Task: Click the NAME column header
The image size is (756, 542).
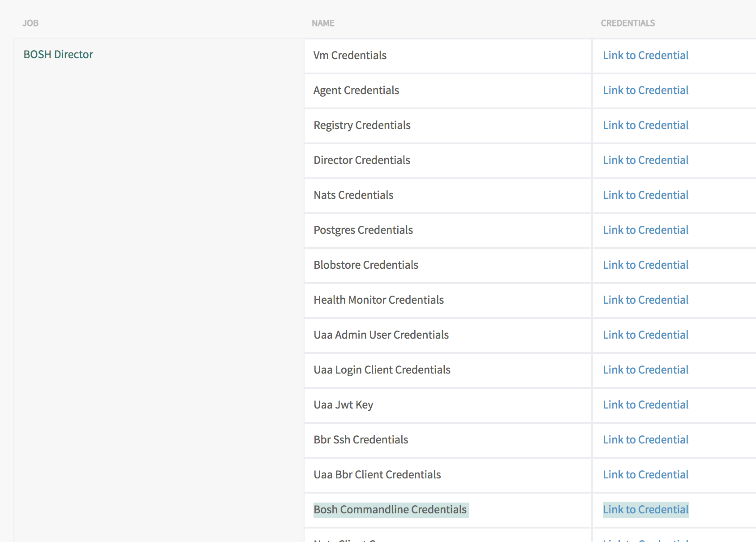Action: [323, 23]
